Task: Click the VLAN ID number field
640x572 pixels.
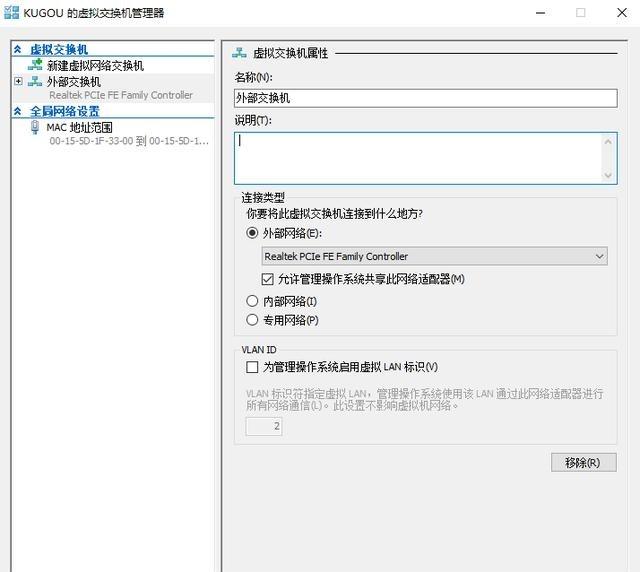Action: [264, 426]
